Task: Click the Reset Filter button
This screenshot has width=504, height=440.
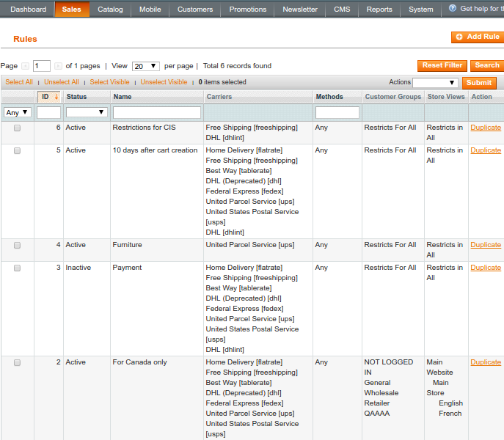Action: click(x=442, y=65)
